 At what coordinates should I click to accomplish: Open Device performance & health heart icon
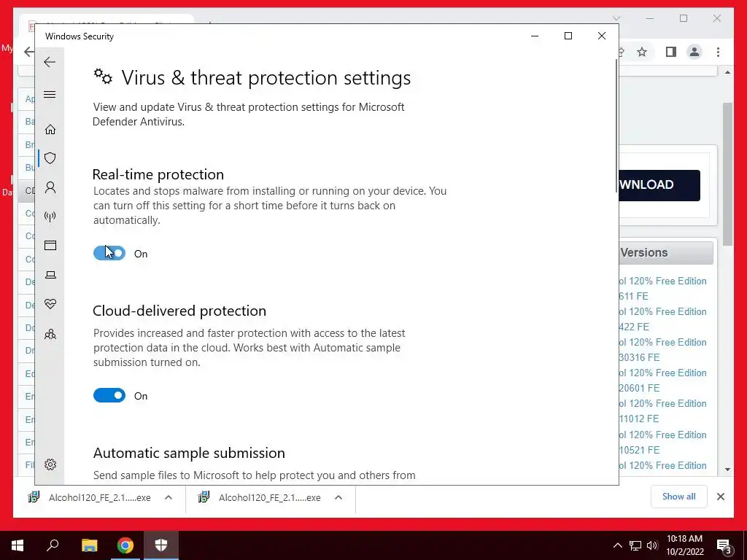coord(50,304)
